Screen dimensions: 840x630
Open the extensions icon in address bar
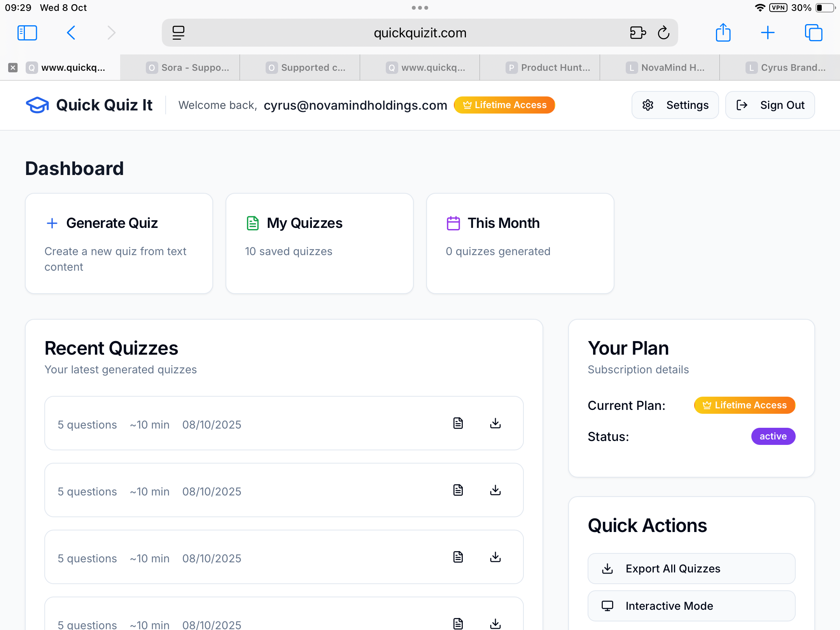point(638,33)
